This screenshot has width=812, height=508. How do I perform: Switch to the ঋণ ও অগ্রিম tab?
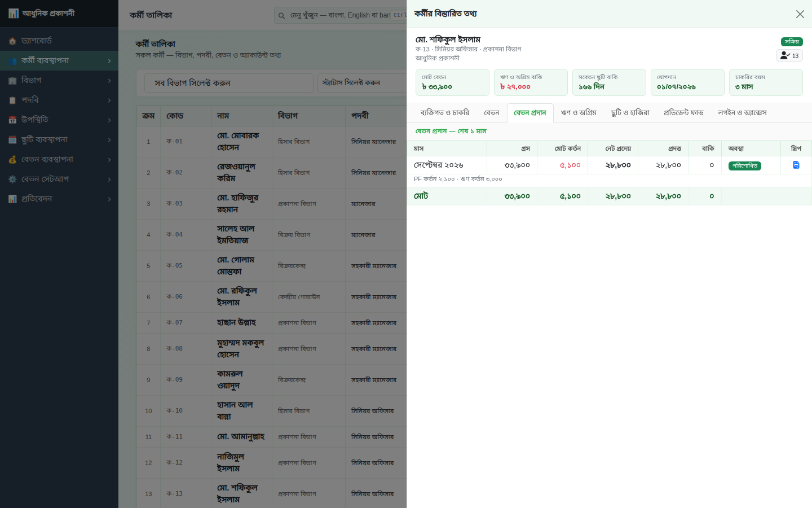point(579,113)
